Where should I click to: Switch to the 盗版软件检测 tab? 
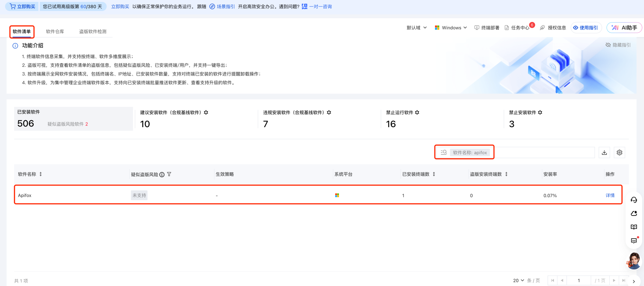(x=93, y=32)
